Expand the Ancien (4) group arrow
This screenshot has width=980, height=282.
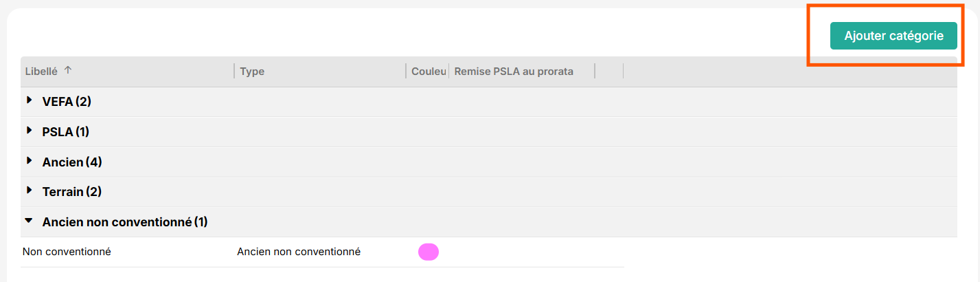tap(30, 161)
